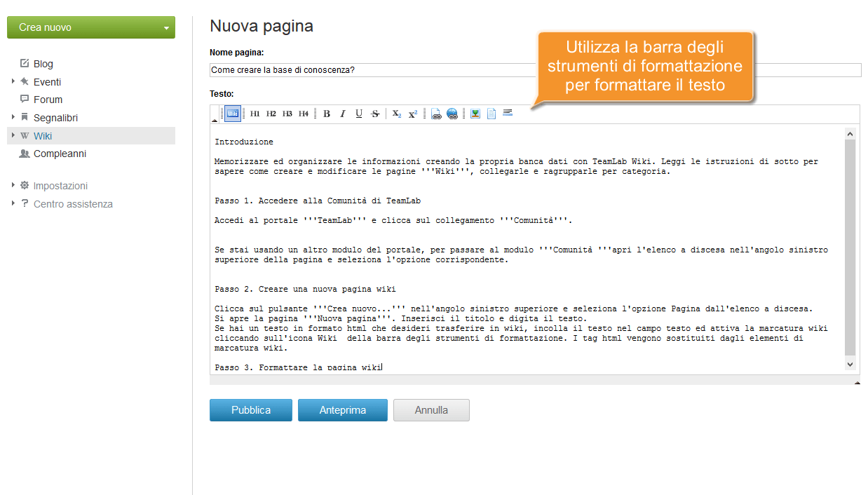Click the Impostazioni gear icon

[x=25, y=185]
